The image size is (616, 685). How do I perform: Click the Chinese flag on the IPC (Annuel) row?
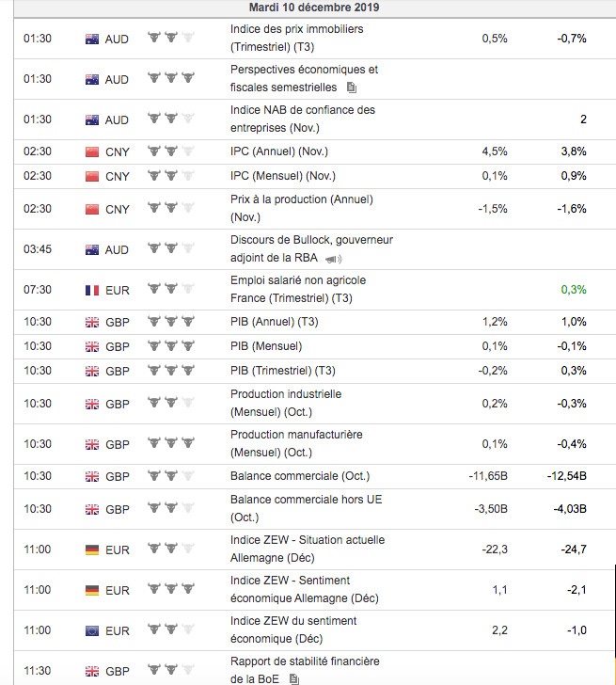[91, 151]
